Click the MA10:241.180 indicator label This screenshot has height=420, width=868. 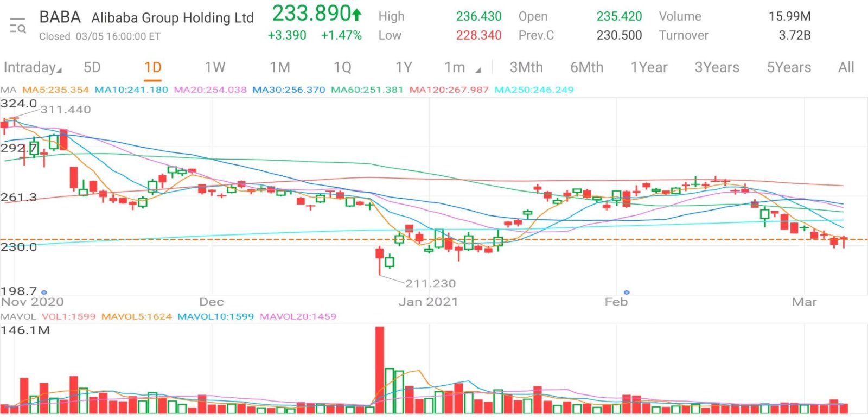click(x=131, y=90)
